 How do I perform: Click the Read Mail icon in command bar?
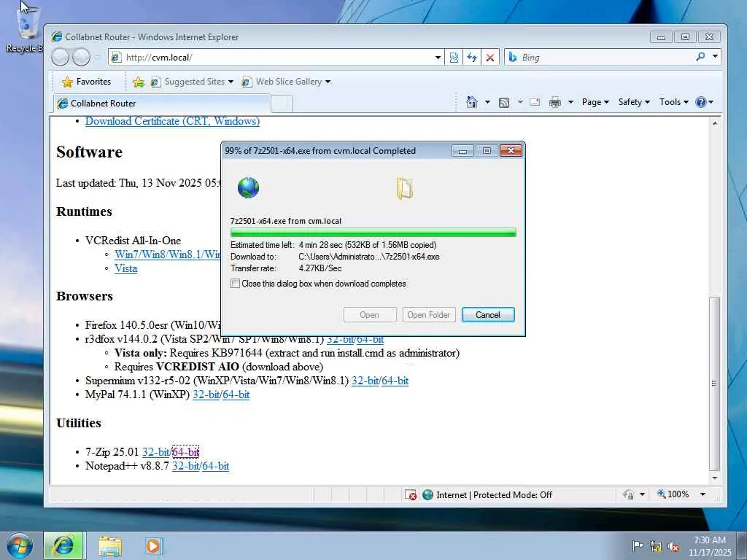click(535, 102)
